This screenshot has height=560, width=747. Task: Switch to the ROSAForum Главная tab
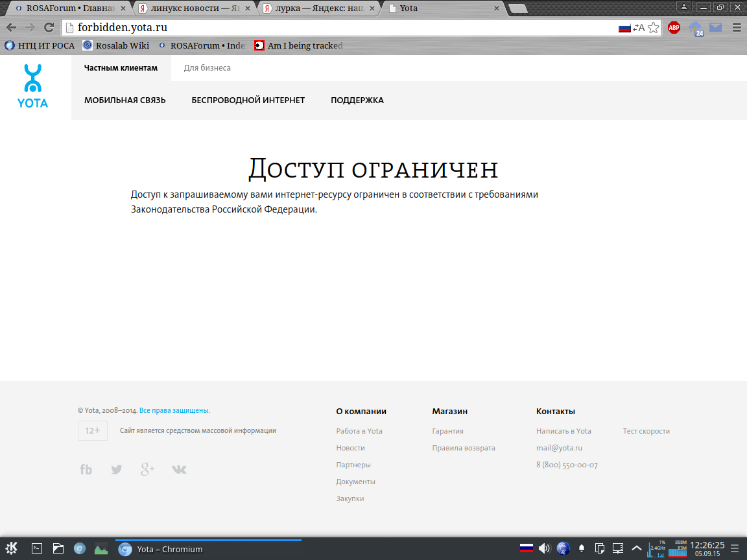pos(71,8)
